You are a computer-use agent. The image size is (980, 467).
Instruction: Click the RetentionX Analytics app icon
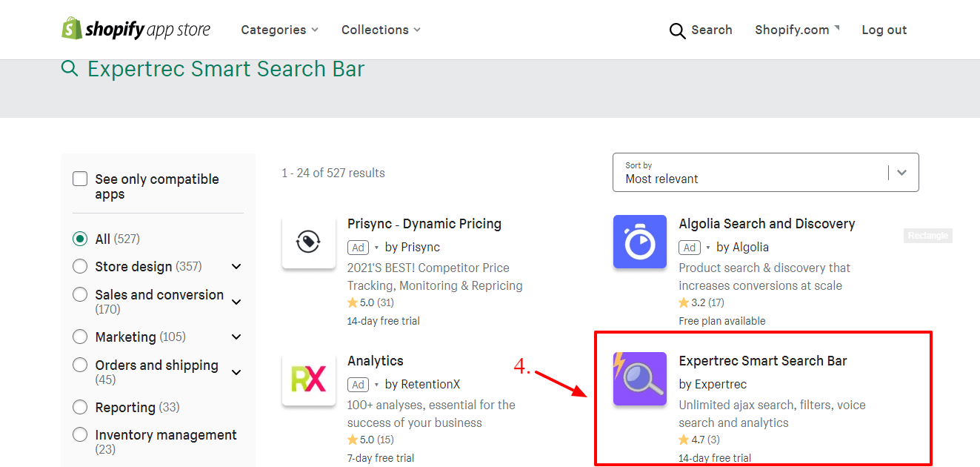[309, 379]
